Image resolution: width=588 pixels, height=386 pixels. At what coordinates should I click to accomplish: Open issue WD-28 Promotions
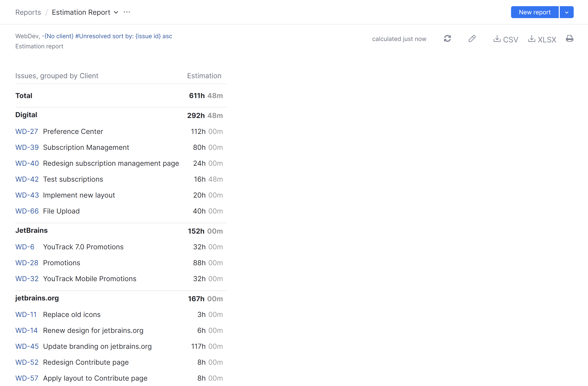click(x=27, y=263)
